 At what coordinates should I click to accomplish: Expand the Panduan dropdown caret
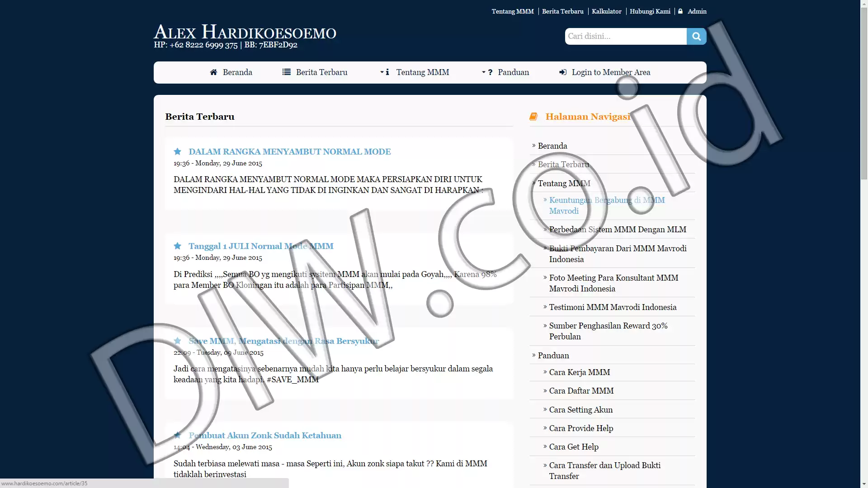(x=484, y=72)
